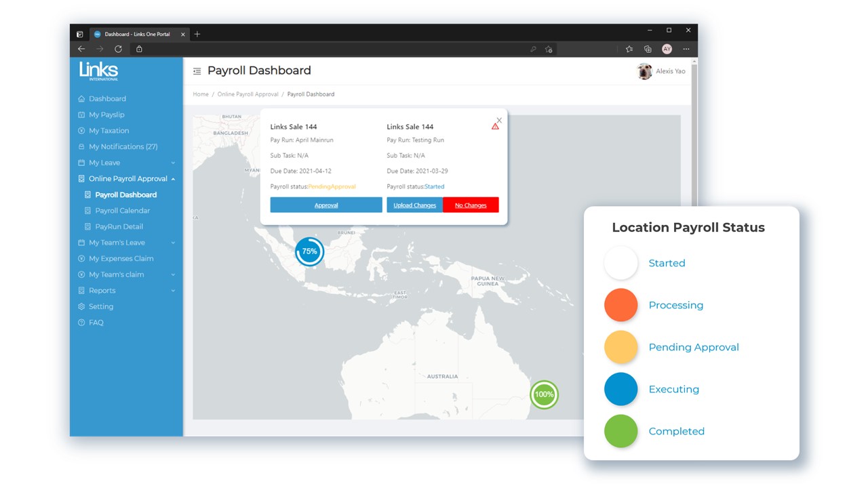This screenshot has width=868, height=488.
Task: Click the Links International logo
Action: [98, 71]
